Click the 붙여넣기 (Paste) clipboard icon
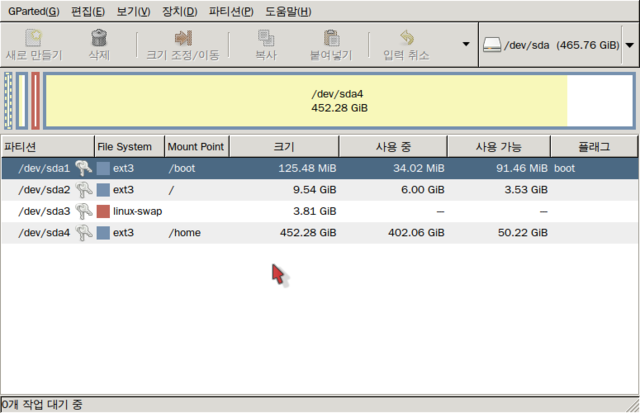This screenshot has height=413, width=640. tap(331, 38)
